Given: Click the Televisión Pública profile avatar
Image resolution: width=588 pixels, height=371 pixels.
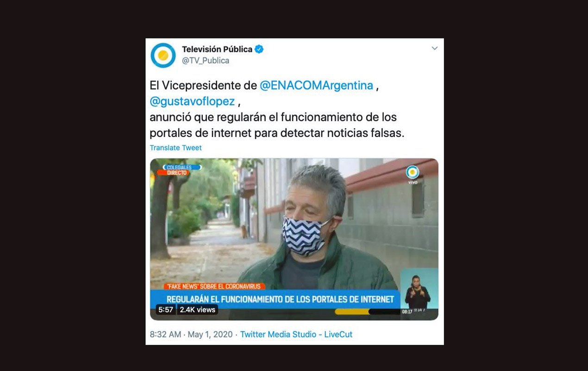Looking at the screenshot, I should (163, 55).
